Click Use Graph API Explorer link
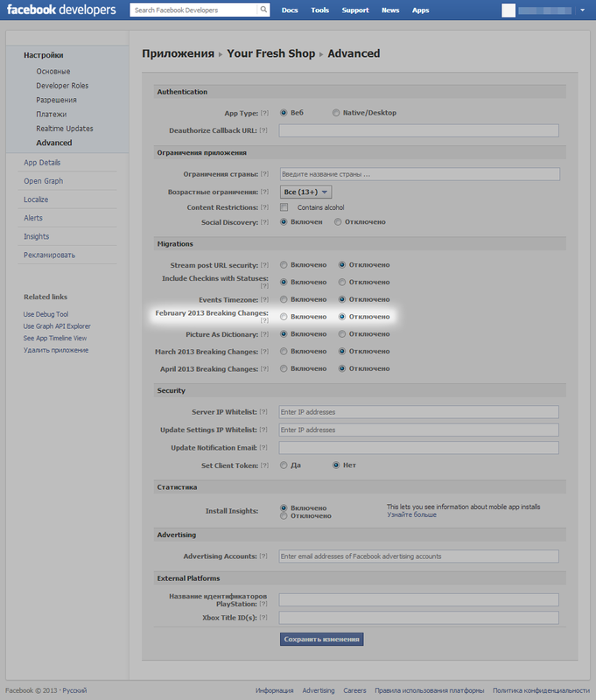The width and height of the screenshot is (596, 700). (x=57, y=326)
